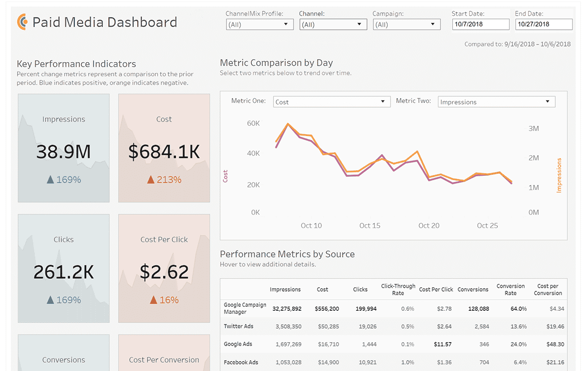The image size is (588, 371).
Task: Click the Clicks table column header
Action: [360, 289]
